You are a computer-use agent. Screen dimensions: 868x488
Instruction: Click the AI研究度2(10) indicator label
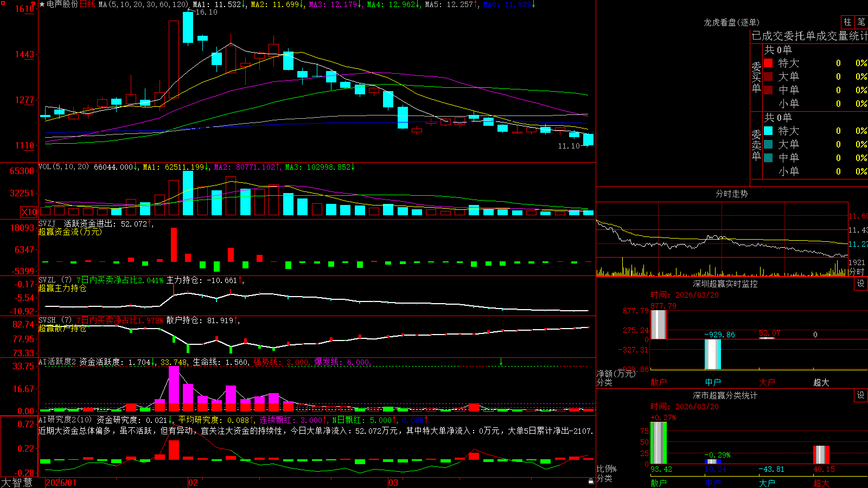pyautogui.click(x=65, y=420)
